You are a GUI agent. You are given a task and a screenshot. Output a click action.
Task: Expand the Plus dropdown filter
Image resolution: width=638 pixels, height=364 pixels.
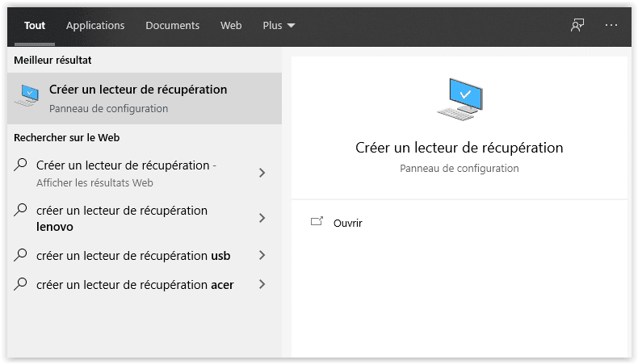[x=279, y=26]
